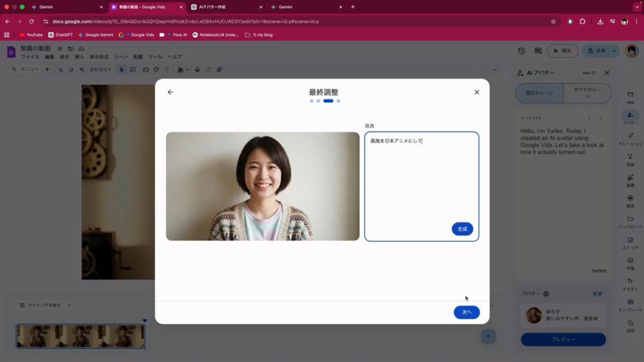
Task: Open the 字幕 captions sidebar icon
Action: click(x=630, y=263)
